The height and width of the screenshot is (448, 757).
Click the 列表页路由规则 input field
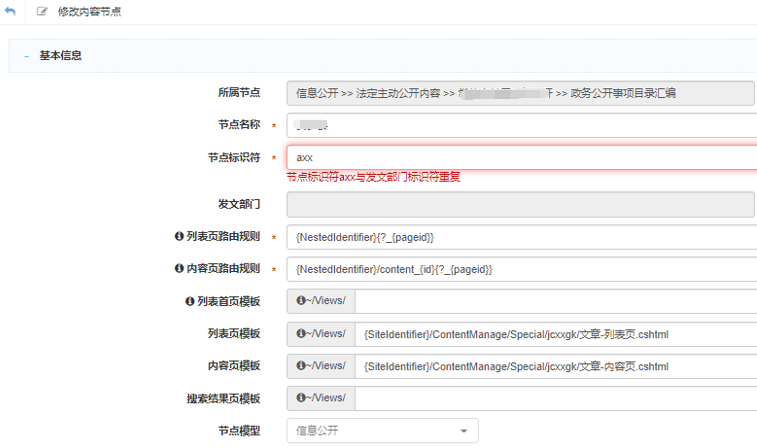tap(520, 238)
